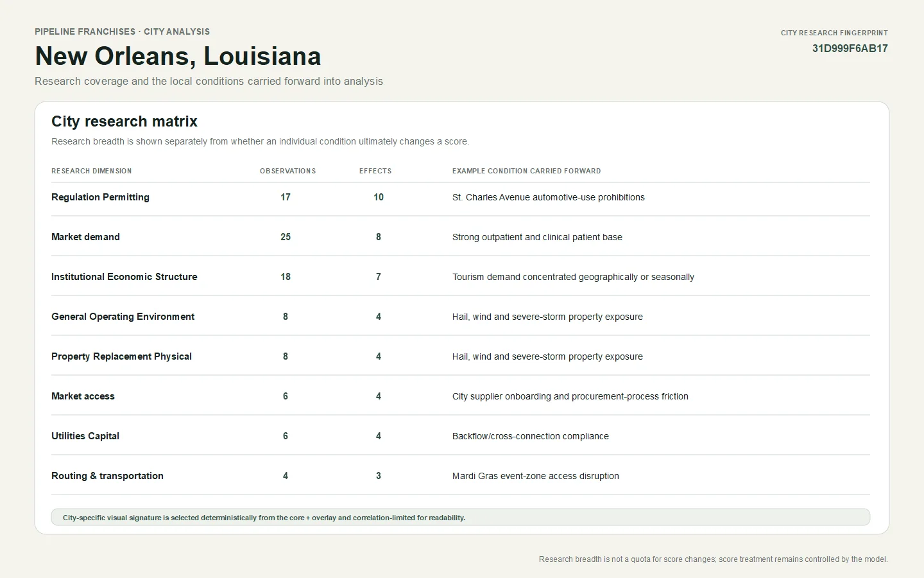924x578 pixels.
Task: Click the hail exposure condition for General Operating Environment
Action: pyautogui.click(x=547, y=317)
